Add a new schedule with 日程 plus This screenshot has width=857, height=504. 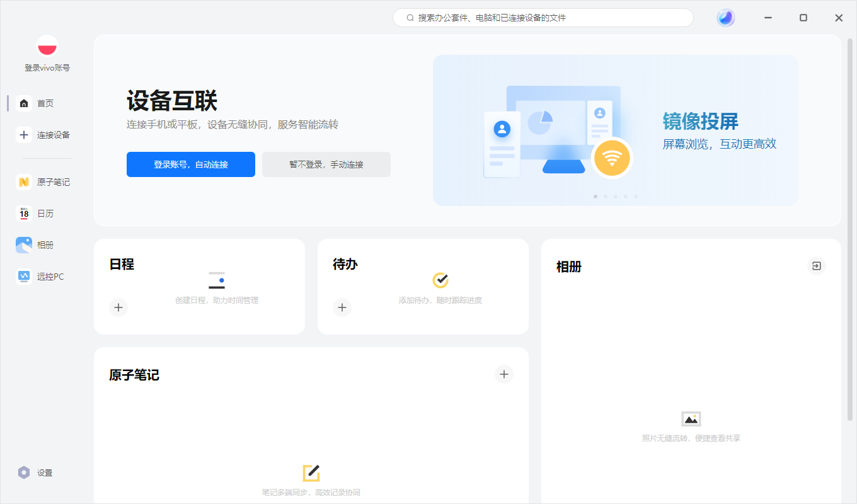tap(118, 307)
